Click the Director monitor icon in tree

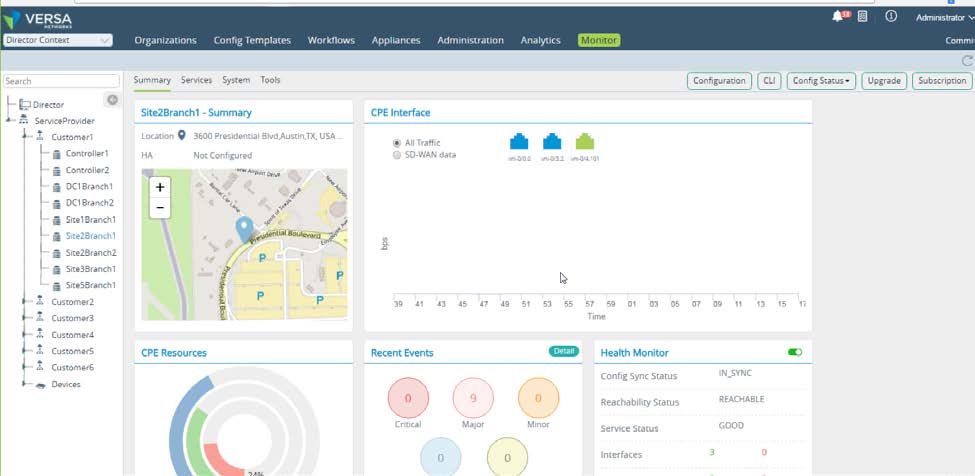(25, 104)
